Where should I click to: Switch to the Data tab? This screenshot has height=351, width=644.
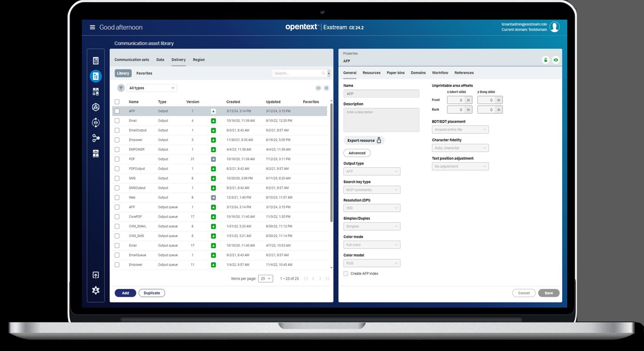pyautogui.click(x=160, y=60)
